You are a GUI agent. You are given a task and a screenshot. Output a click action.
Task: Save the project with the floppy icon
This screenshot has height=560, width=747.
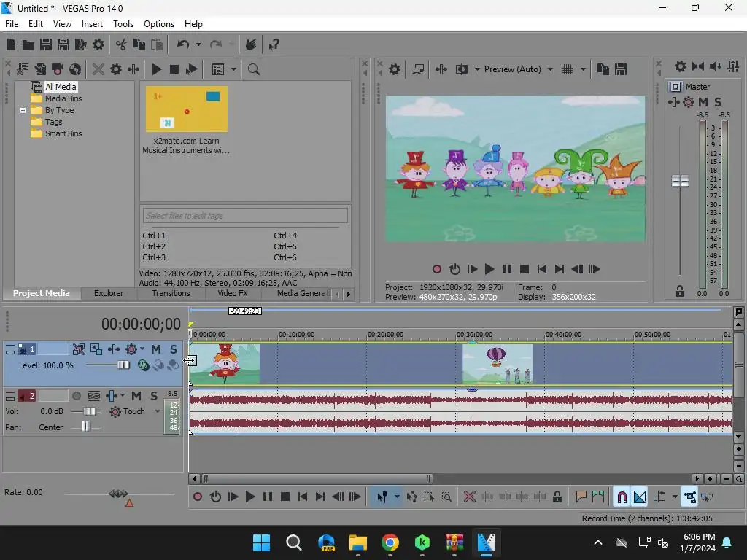pos(46,44)
